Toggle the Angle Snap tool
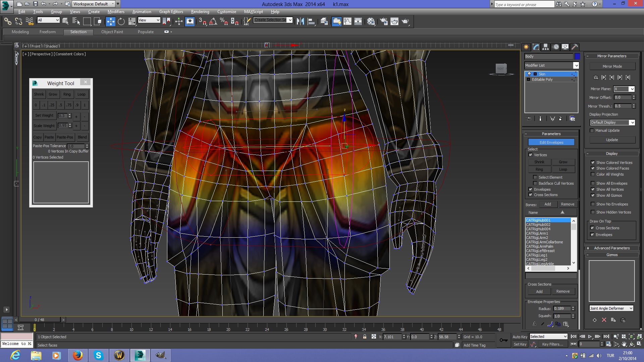This screenshot has width=644, height=362. click(213, 21)
